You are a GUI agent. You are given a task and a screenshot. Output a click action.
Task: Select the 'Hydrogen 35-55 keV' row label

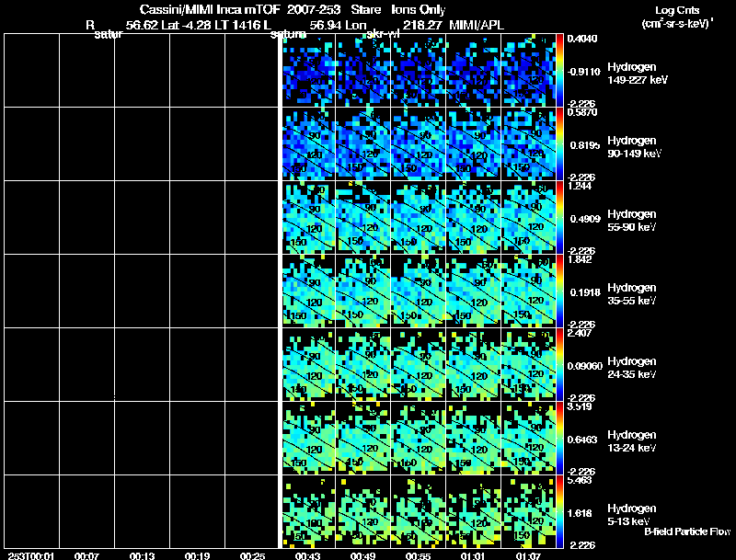[x=632, y=294]
